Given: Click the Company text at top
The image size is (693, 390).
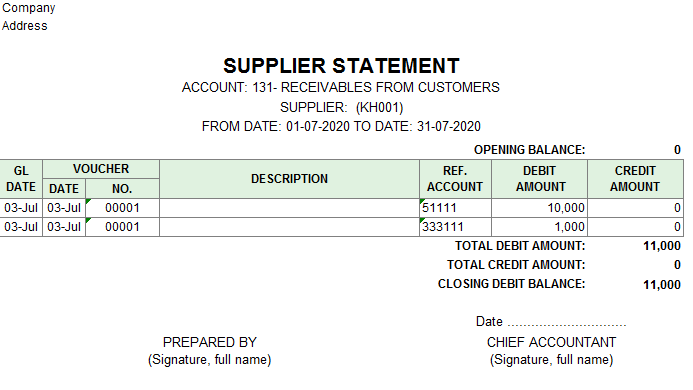Looking at the screenshot, I should 29,8.
